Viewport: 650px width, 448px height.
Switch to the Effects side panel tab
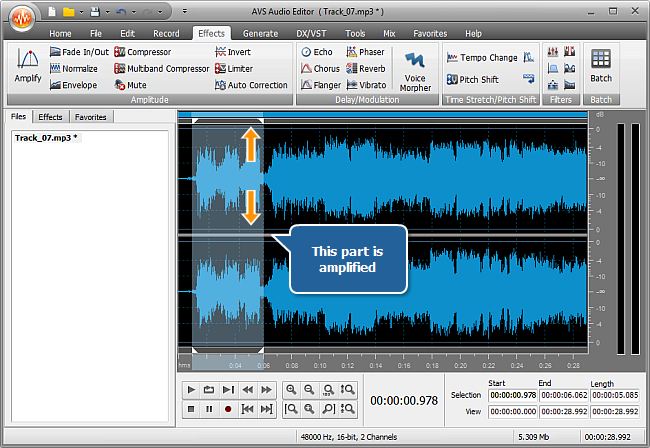[50, 117]
